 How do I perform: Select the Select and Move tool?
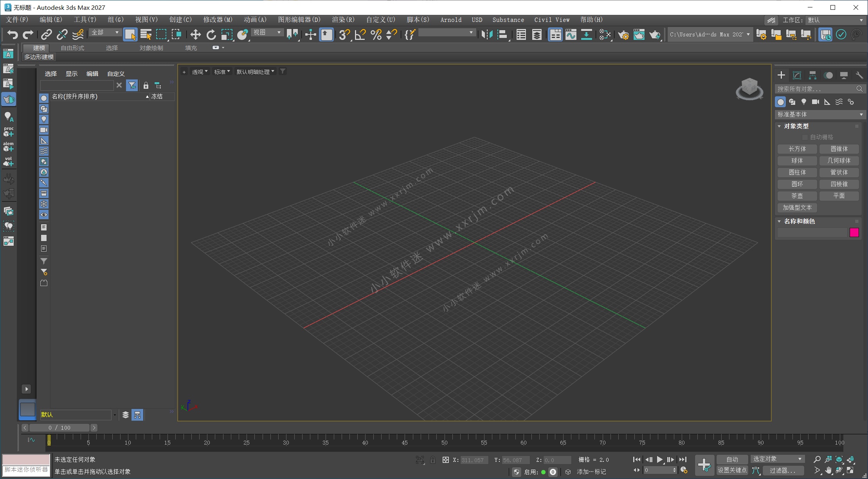tap(195, 34)
